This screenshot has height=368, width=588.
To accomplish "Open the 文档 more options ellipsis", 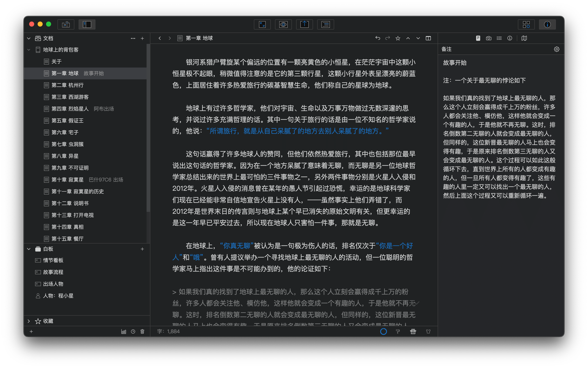I will click(133, 38).
